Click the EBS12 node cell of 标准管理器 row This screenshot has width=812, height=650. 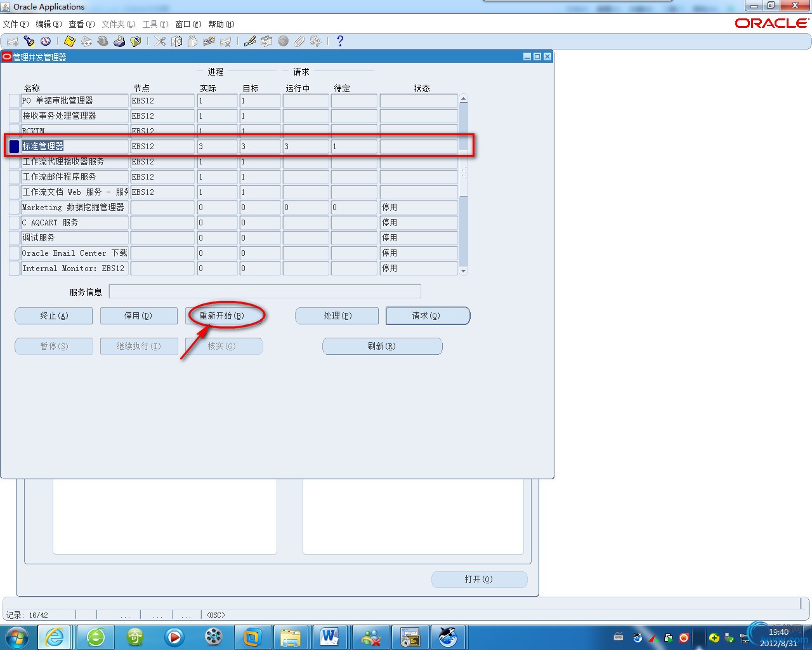click(x=163, y=147)
